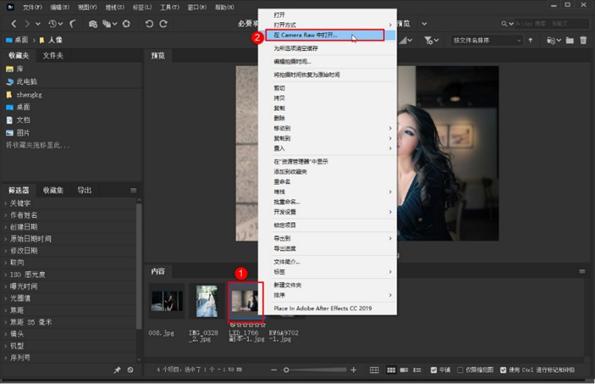
Task: Click the search input field
Action: [551, 24]
